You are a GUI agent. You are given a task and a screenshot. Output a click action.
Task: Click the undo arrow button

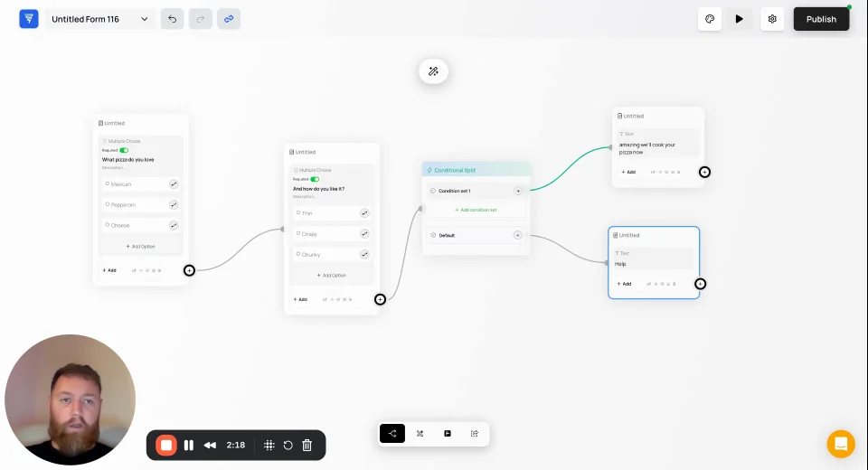pyautogui.click(x=172, y=19)
